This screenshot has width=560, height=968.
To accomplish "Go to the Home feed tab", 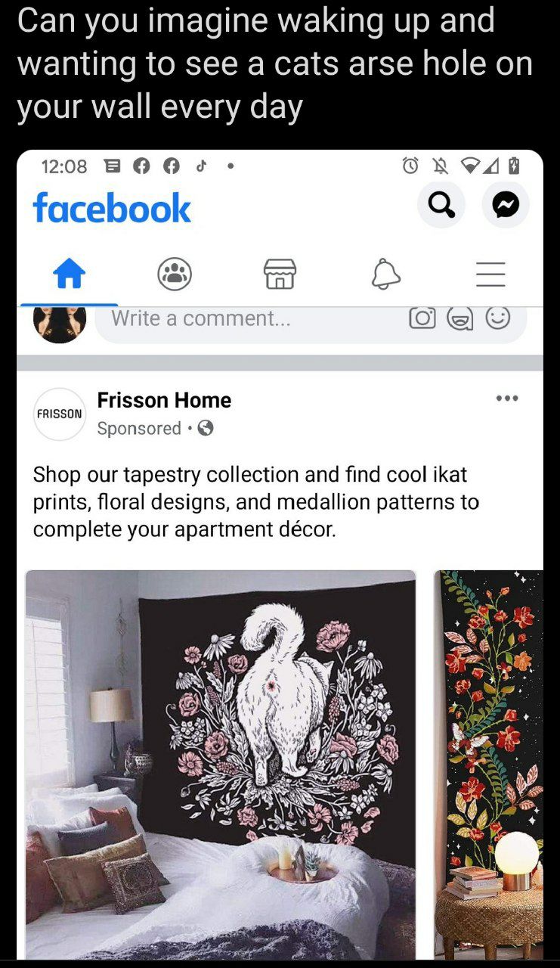I will pos(69,273).
